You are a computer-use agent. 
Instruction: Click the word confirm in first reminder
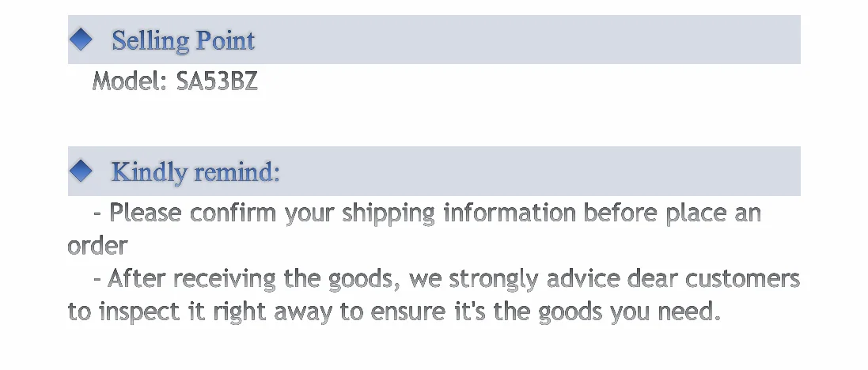233,213
